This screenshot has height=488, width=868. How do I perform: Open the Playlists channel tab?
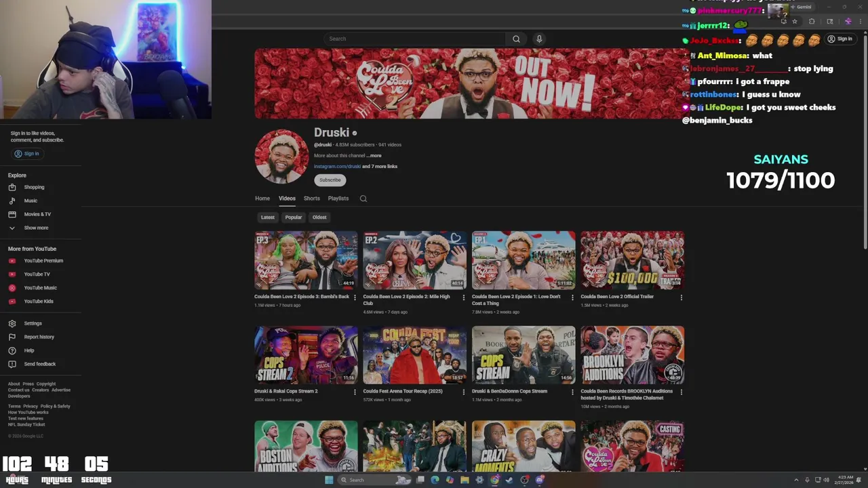(338, 199)
